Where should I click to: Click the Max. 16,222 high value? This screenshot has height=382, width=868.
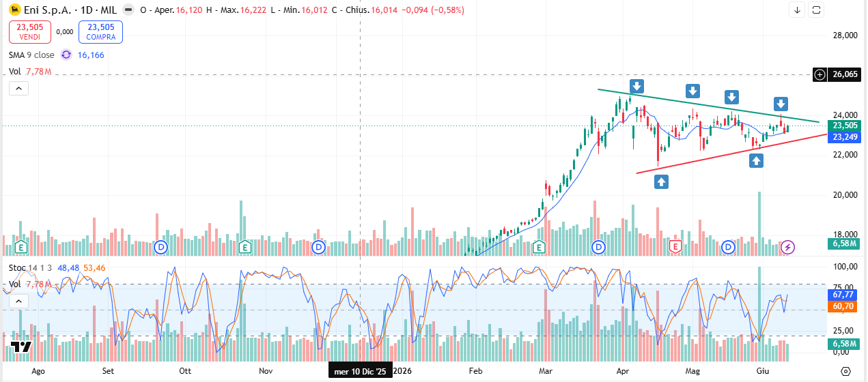[x=253, y=11]
